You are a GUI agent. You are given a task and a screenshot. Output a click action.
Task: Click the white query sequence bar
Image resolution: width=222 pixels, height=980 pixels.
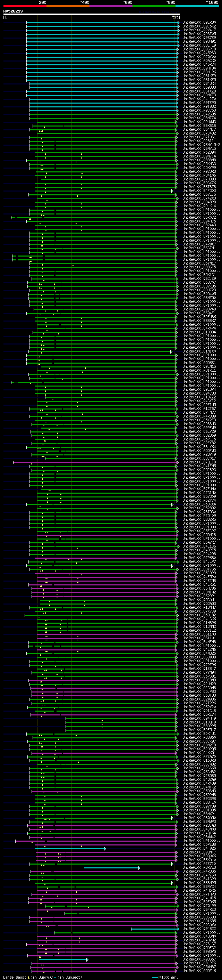[x=92, y=14]
